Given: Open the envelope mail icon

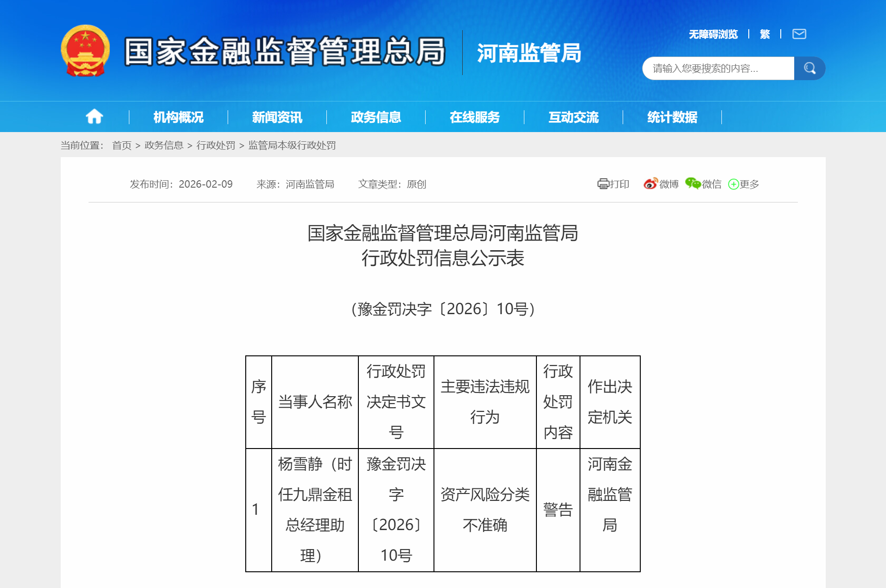Looking at the screenshot, I should click(x=799, y=34).
